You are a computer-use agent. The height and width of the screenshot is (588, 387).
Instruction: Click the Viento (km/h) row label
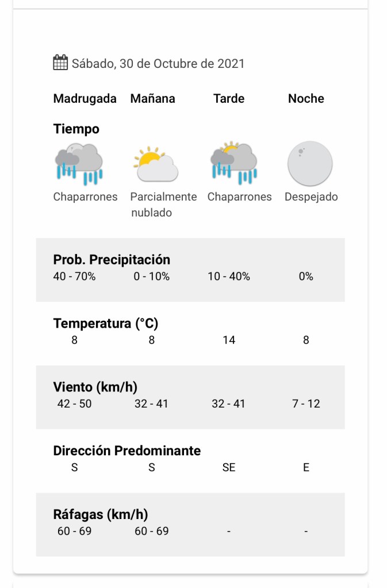click(x=95, y=387)
